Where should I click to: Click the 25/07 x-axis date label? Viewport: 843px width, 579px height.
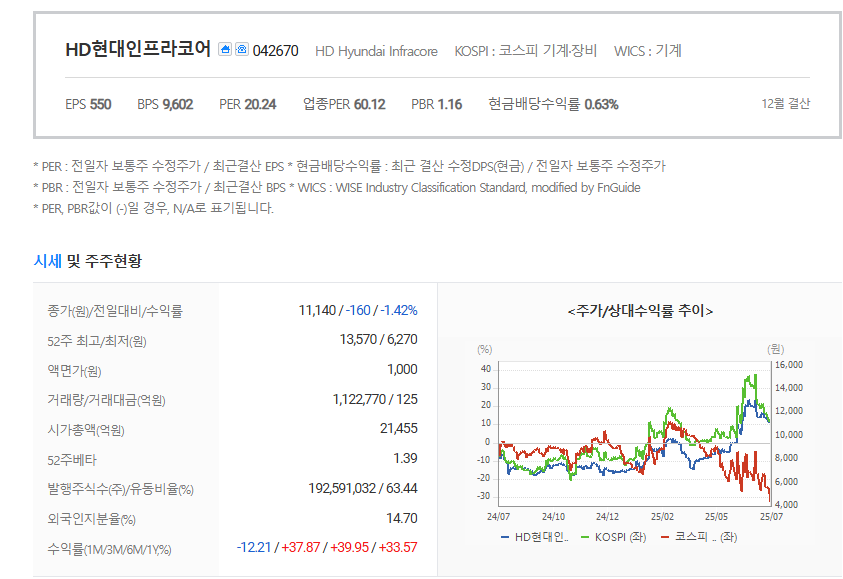coord(771,517)
